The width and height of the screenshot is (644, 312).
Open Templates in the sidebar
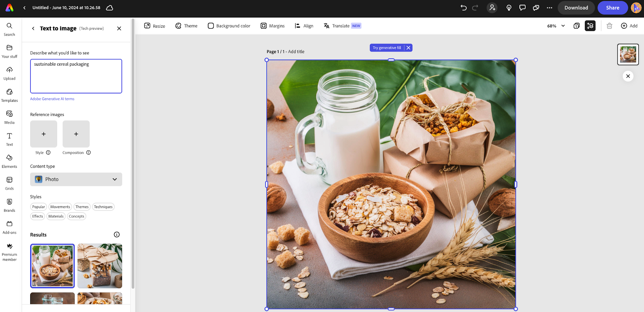(x=9, y=95)
